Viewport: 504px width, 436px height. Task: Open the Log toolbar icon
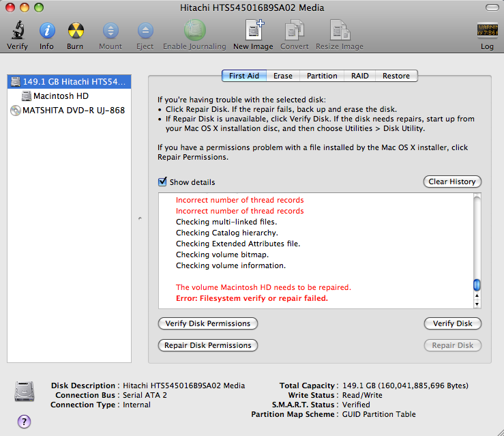coord(488,31)
